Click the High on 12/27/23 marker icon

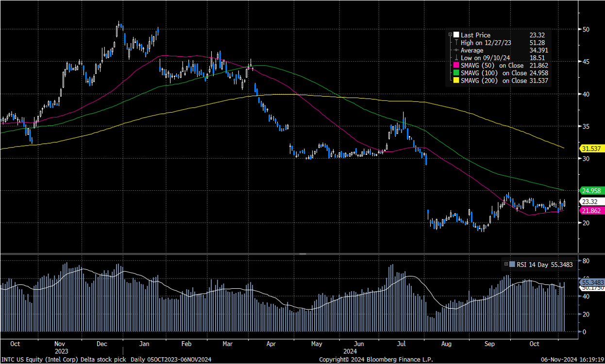[456, 43]
